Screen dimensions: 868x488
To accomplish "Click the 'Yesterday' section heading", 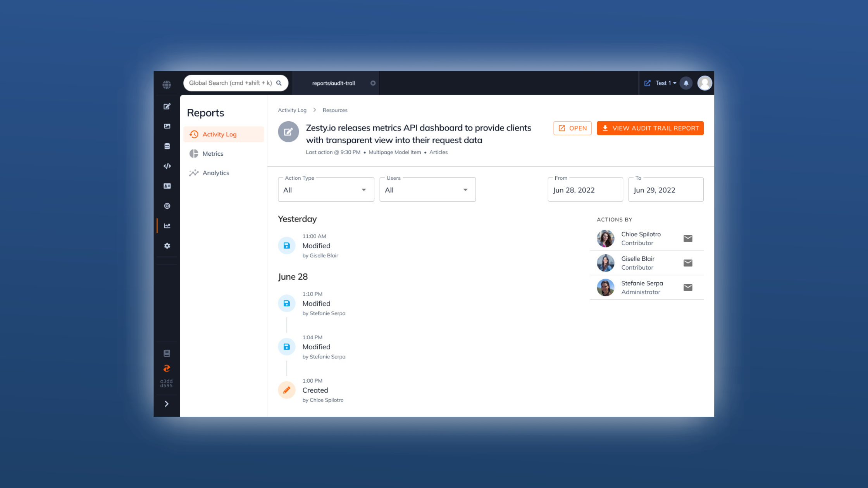I will click(297, 219).
